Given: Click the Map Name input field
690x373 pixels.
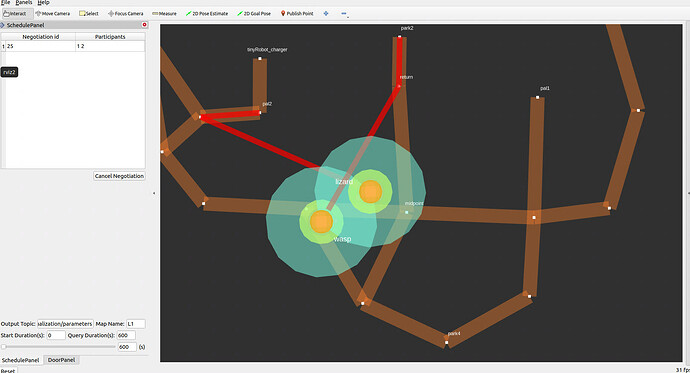Looking at the screenshot, I should [x=136, y=324].
